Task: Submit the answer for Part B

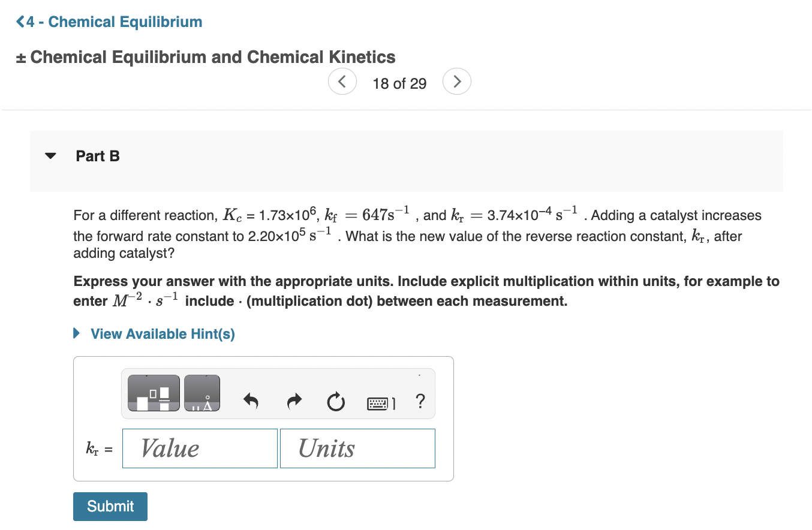Action: [x=110, y=506]
